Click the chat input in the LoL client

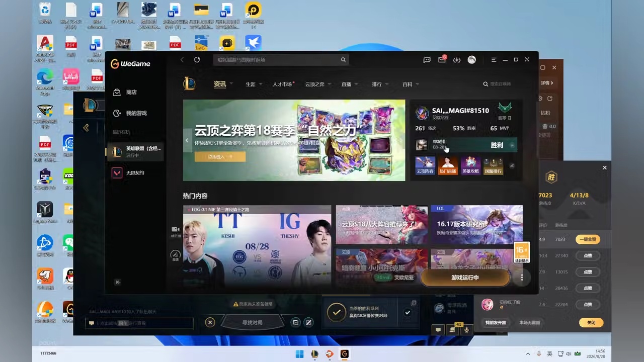pos(139,323)
